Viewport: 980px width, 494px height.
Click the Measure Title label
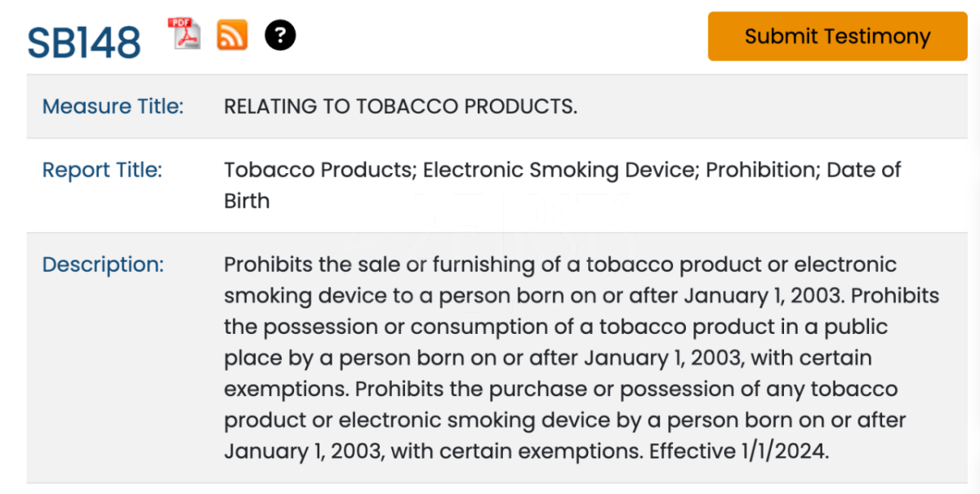coord(113,107)
